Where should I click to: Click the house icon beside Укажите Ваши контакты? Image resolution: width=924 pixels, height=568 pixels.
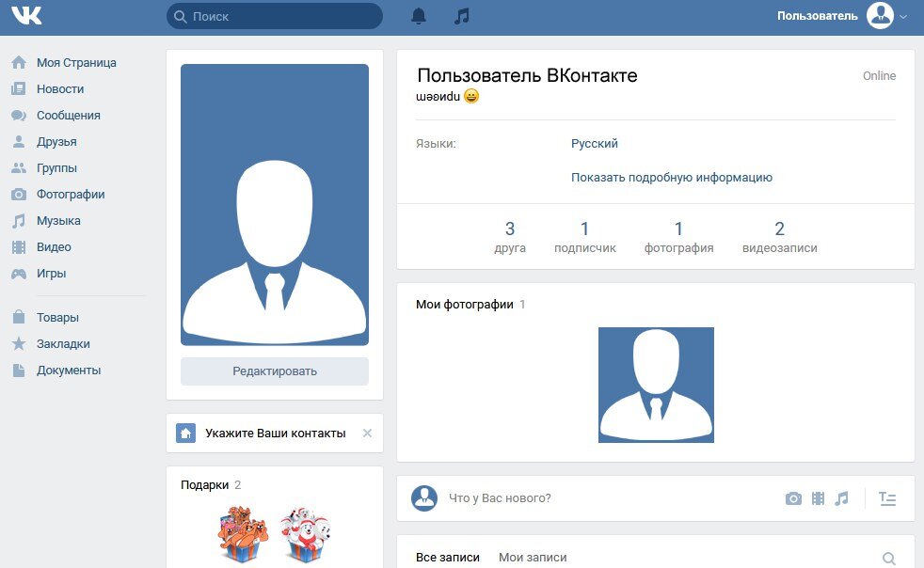point(185,434)
